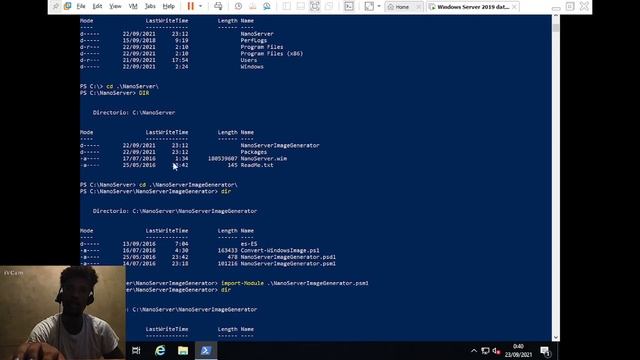Screen dimensions: 640x360
Task: Launch Internet Explorer from taskbar
Action: coord(160,351)
